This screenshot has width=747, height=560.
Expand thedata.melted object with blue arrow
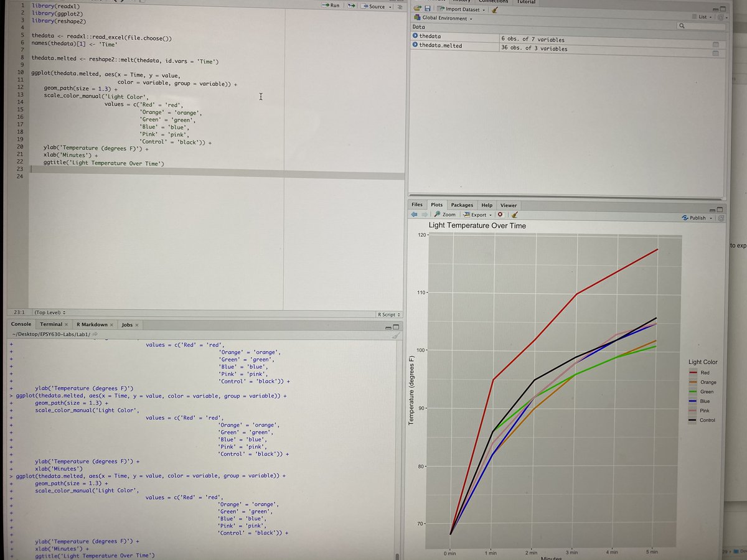coord(415,45)
